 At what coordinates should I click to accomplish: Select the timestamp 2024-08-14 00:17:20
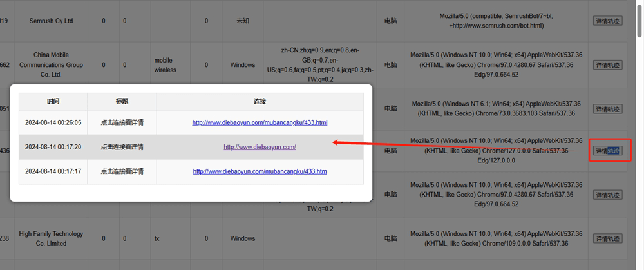pyautogui.click(x=53, y=147)
